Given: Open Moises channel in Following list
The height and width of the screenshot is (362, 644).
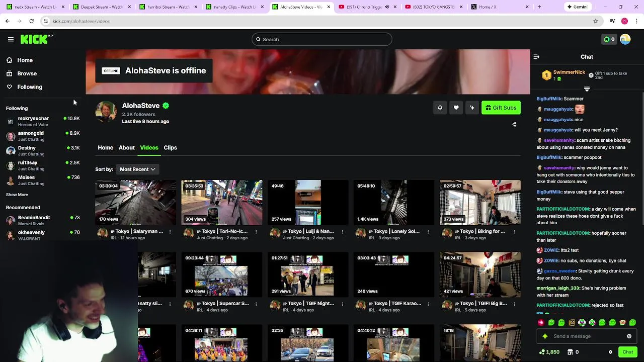Looking at the screenshot, I should coord(43,180).
